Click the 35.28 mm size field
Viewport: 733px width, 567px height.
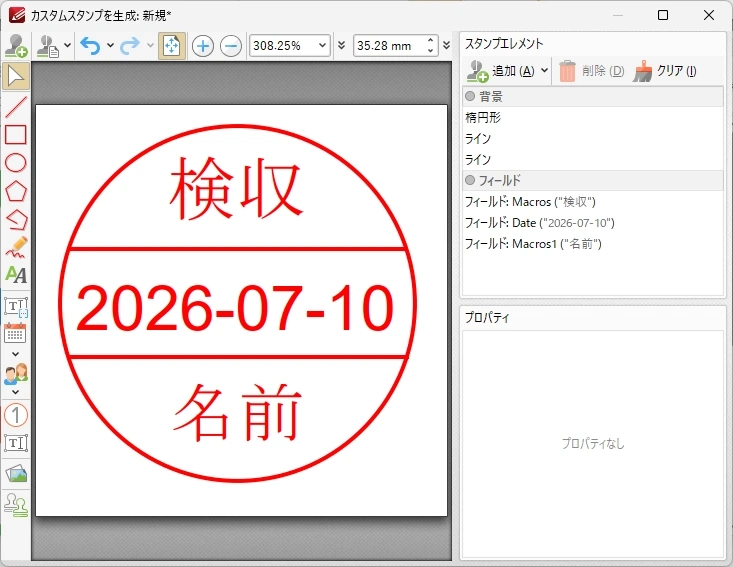pos(389,45)
